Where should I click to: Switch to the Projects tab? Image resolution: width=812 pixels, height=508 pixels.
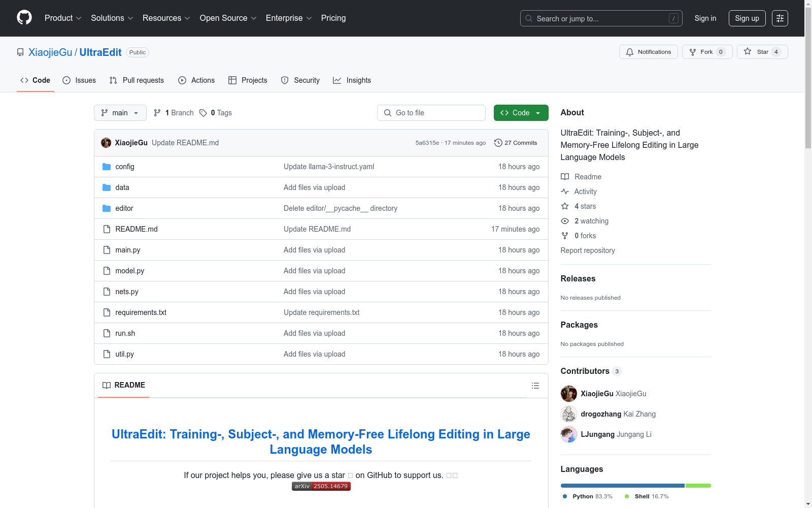click(x=248, y=80)
